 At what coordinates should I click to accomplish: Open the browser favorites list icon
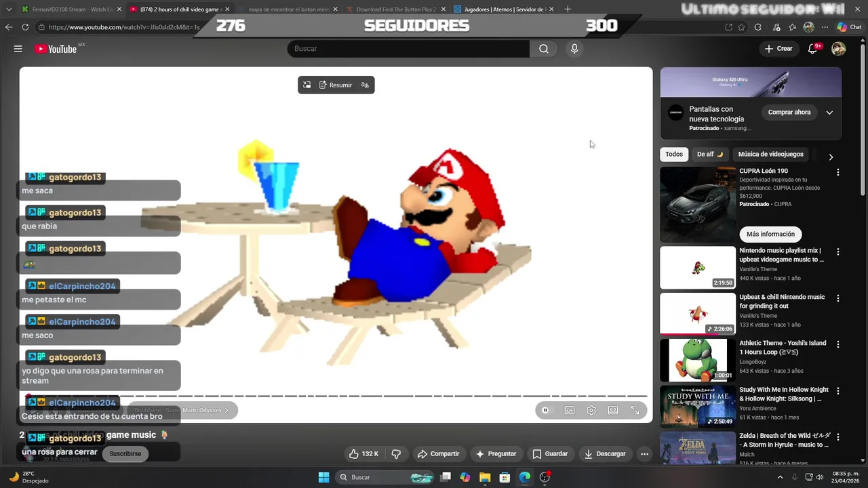coord(792,27)
